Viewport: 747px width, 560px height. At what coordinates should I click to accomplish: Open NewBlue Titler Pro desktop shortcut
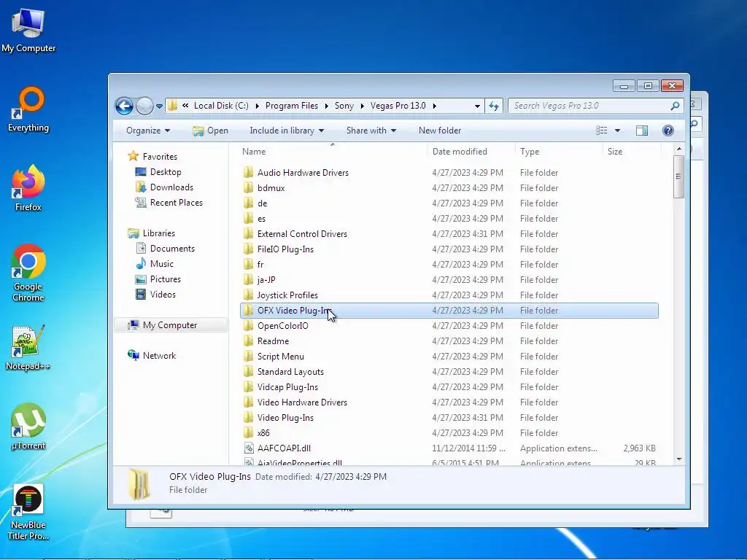28,513
